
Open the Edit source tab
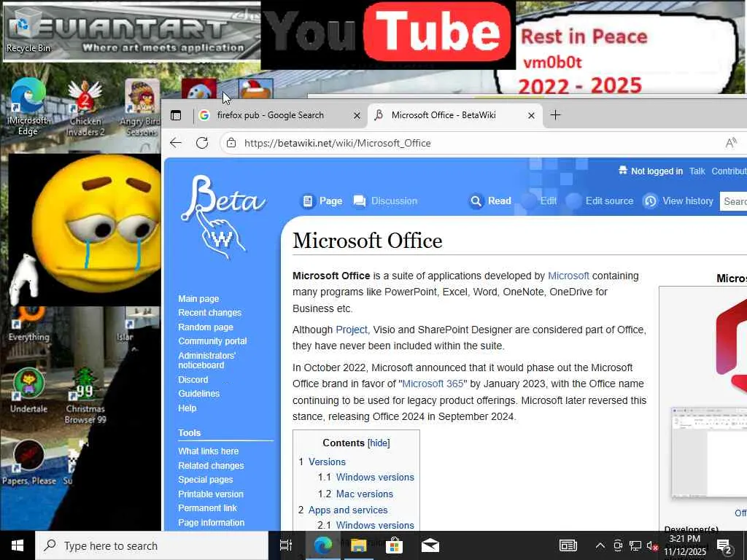tap(600, 201)
